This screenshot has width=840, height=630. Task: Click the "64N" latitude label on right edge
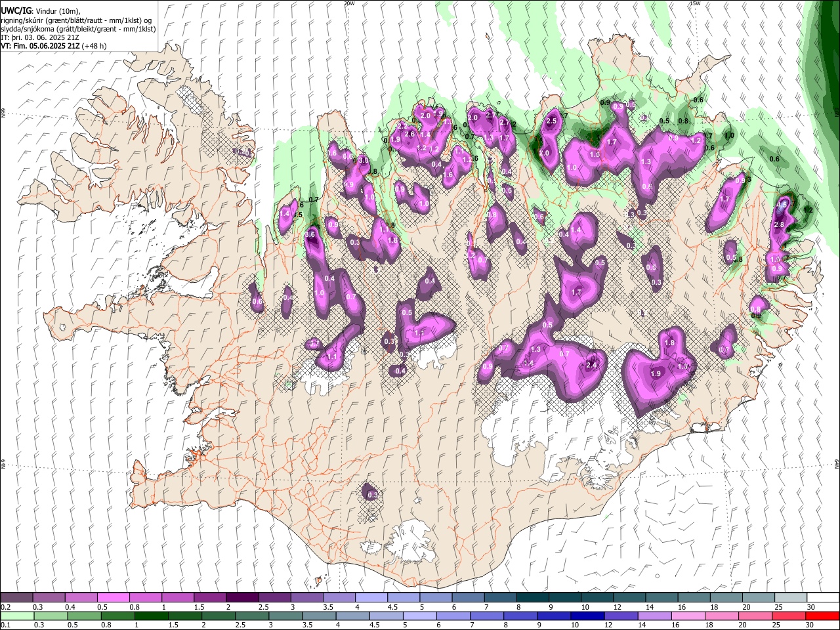pos(837,464)
